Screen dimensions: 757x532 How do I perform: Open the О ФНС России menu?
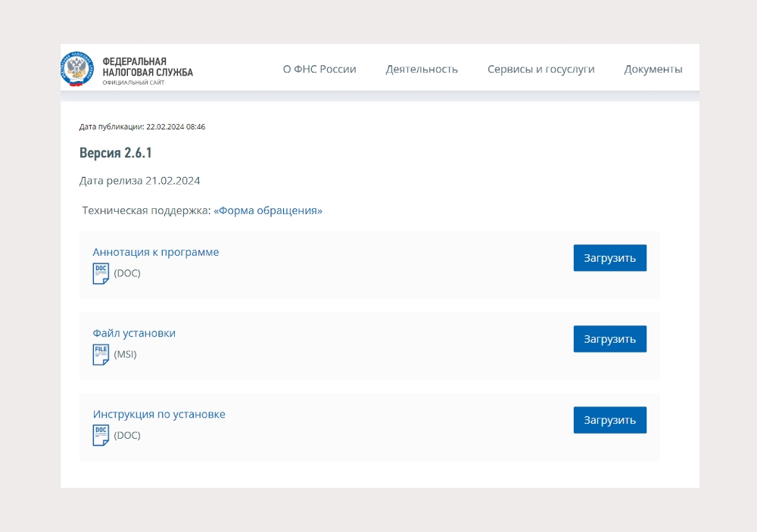[319, 69]
